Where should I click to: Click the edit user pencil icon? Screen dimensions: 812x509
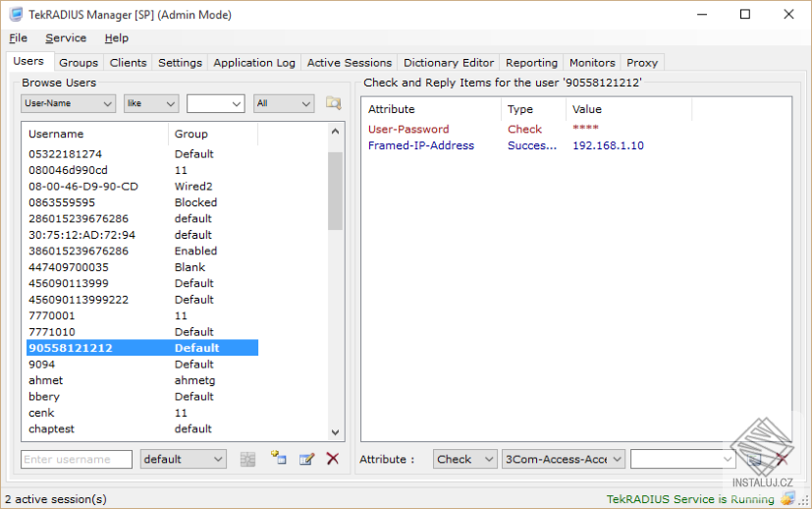[x=306, y=459]
